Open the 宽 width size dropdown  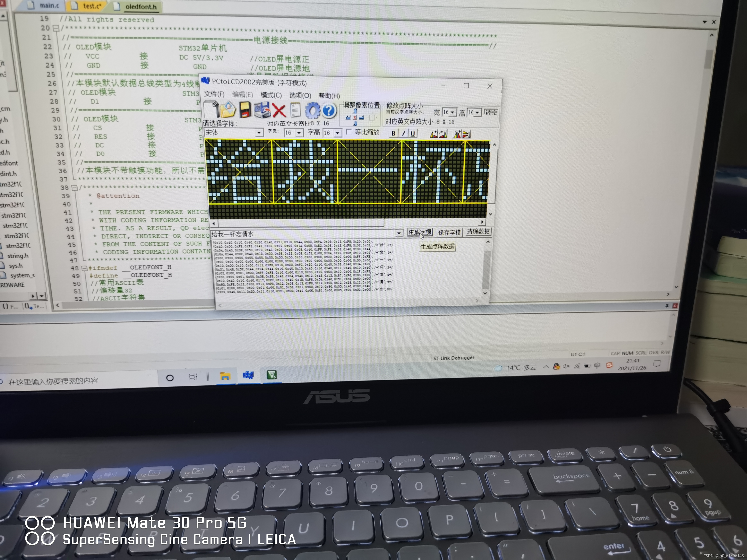[x=453, y=112]
